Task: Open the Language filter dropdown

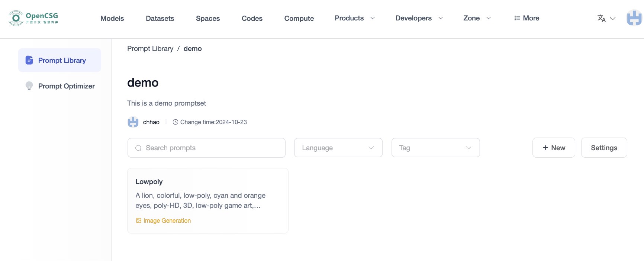Action: coord(338,148)
